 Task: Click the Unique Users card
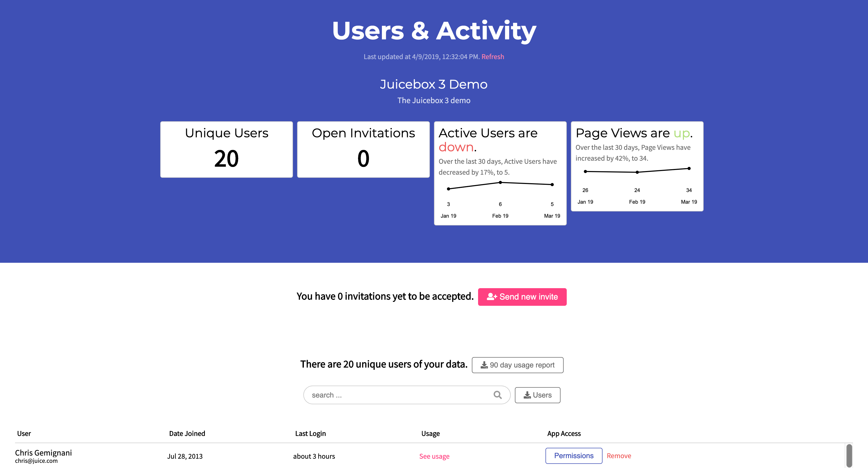click(226, 150)
